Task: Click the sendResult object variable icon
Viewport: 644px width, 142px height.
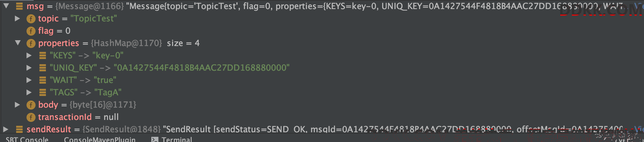Action: (19, 129)
